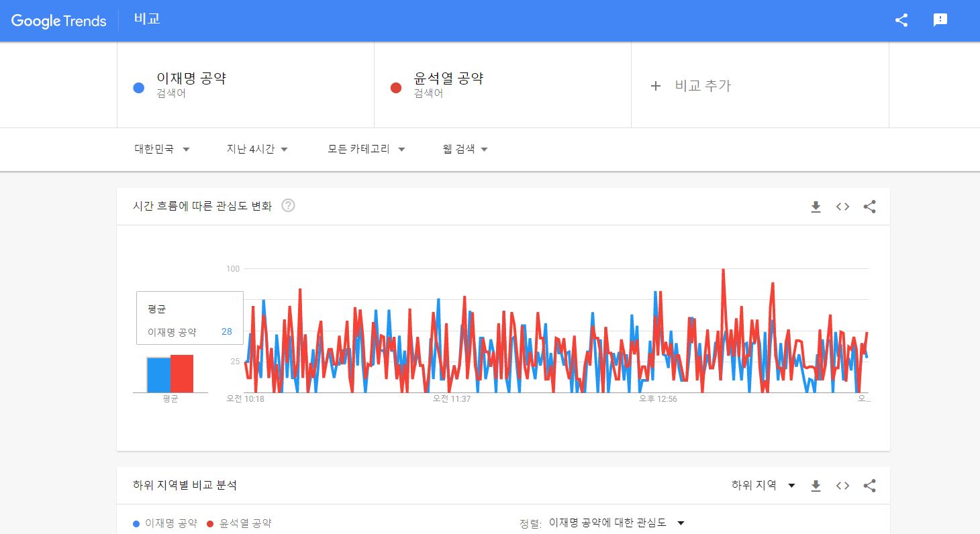Share the interest over time chart
Viewport: 980px width, 534px height.
[869, 207]
